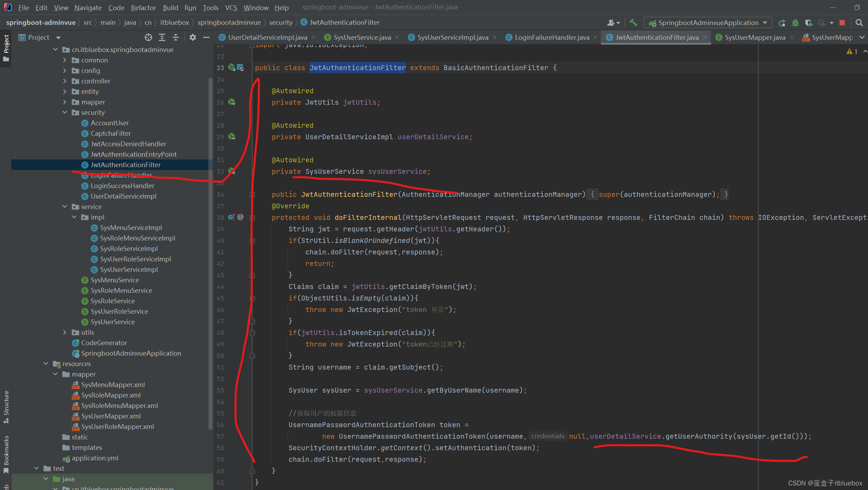Hide the Project tool window
Image resolution: width=868 pixels, height=490 pixels.
click(206, 37)
